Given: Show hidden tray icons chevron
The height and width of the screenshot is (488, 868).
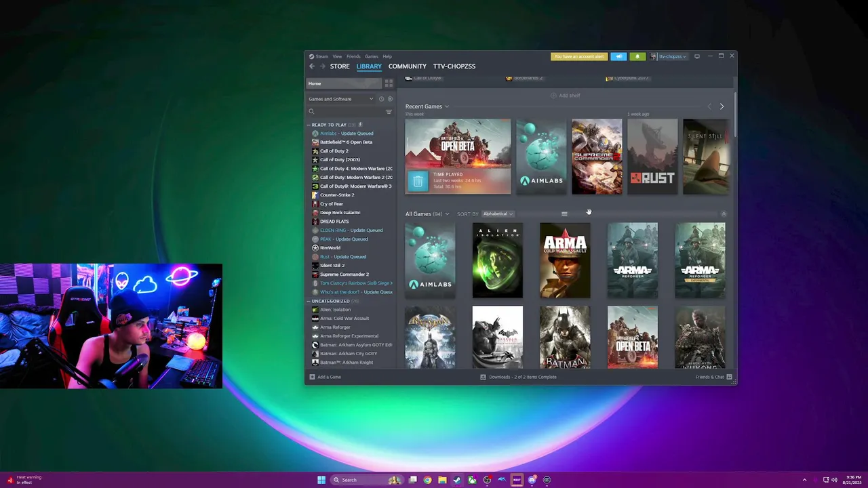Looking at the screenshot, I should [804, 480].
